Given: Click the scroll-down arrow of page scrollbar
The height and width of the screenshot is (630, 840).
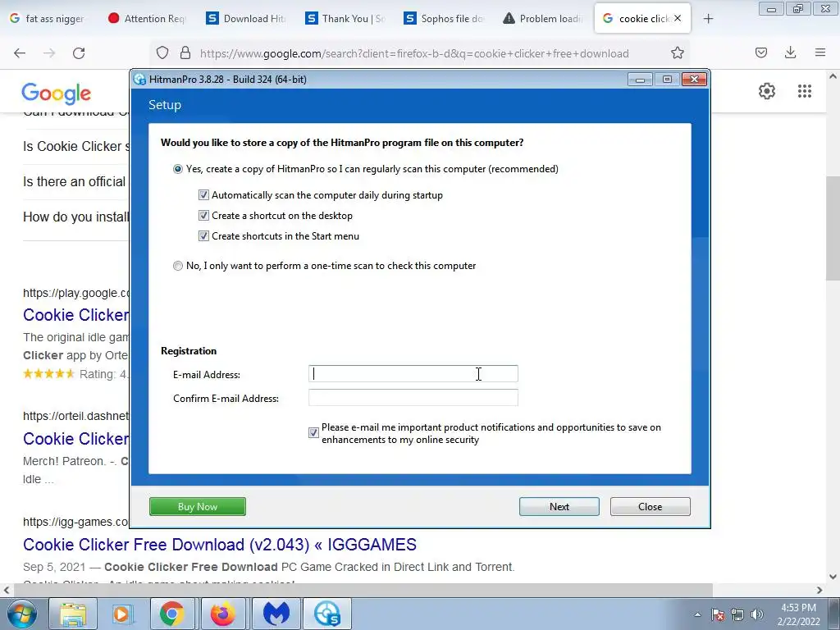Looking at the screenshot, I should click(x=833, y=577).
